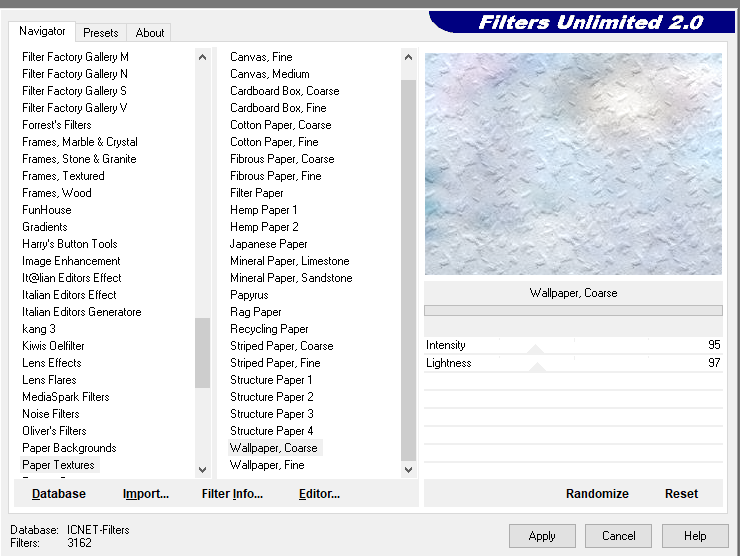Choose the Wallpaper, Fine filter
The width and height of the screenshot is (740, 556).
267,465
